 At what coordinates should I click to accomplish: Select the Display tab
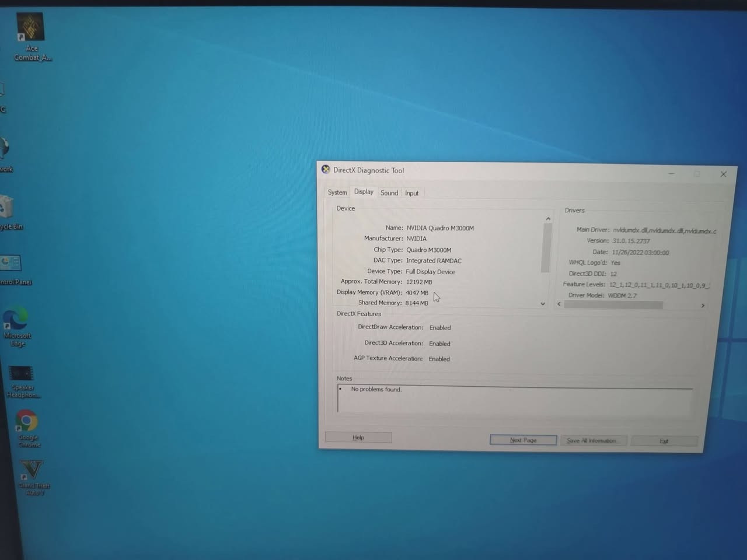click(364, 192)
